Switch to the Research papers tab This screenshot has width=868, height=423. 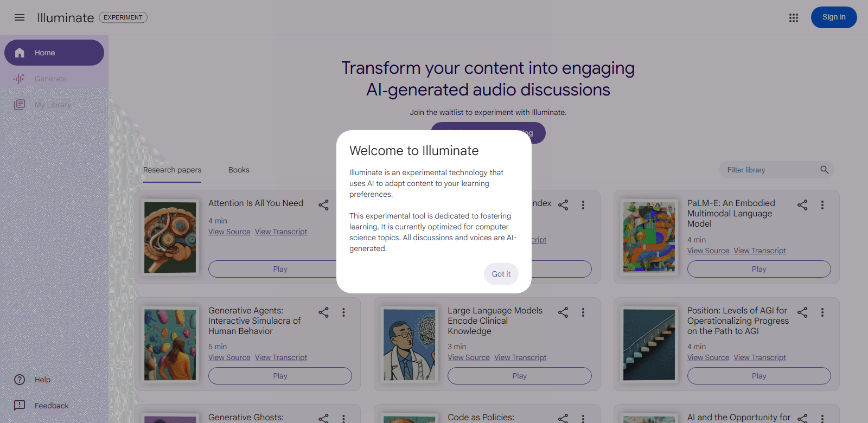tap(172, 170)
